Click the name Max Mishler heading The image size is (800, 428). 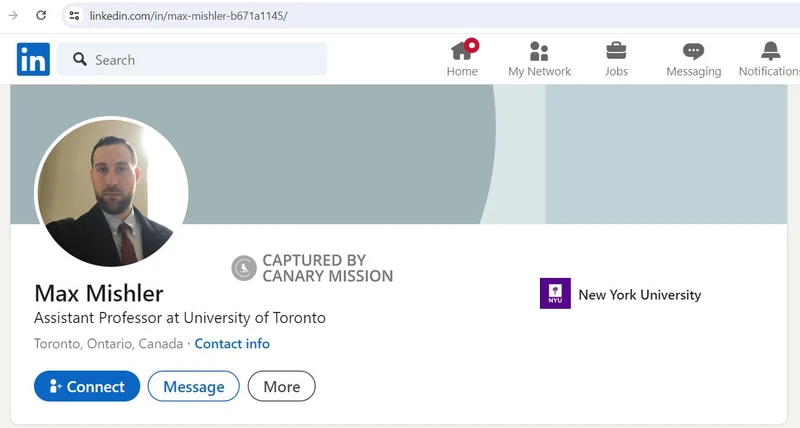pyautogui.click(x=99, y=293)
